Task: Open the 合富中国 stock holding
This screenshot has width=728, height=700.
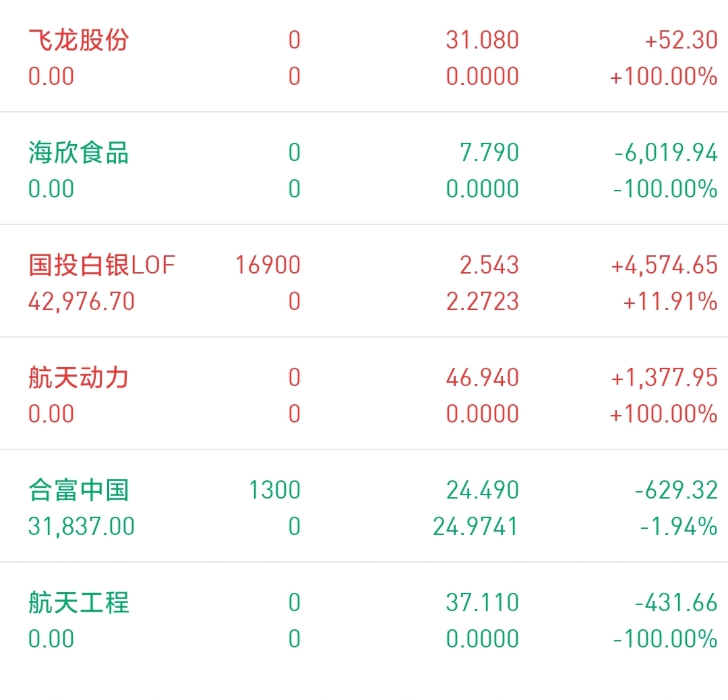Action: [364, 507]
